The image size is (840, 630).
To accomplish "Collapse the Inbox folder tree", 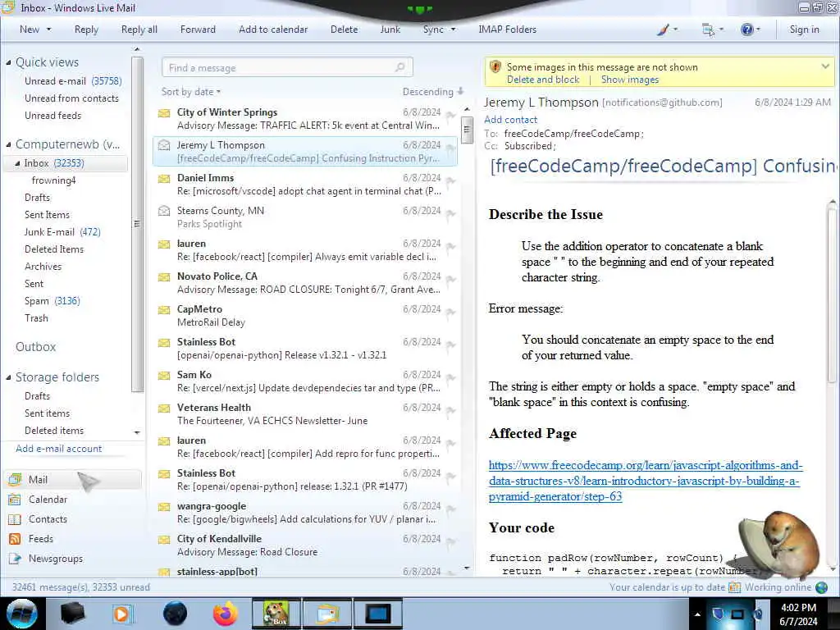I will pos(17,163).
